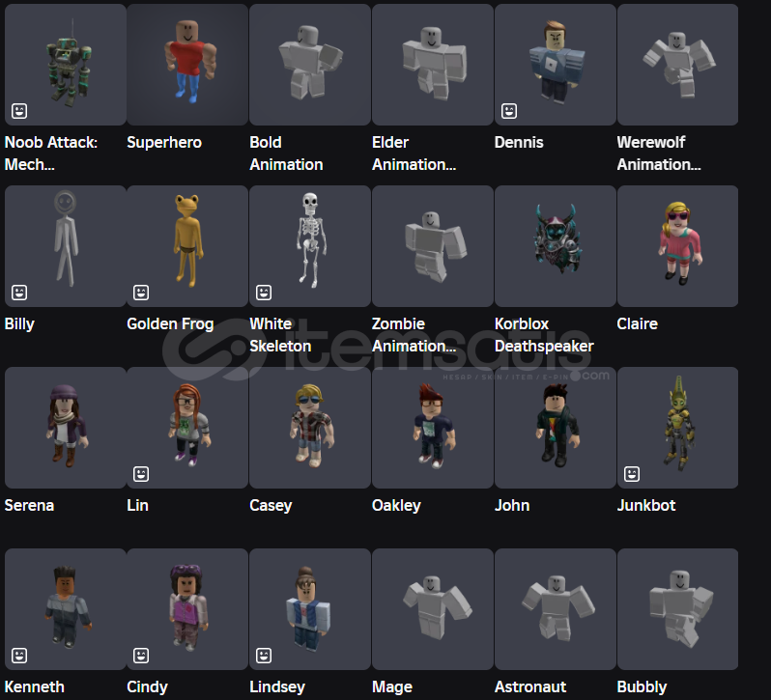Click the "Dennis" item name
This screenshot has height=700, width=771.
[x=519, y=143]
